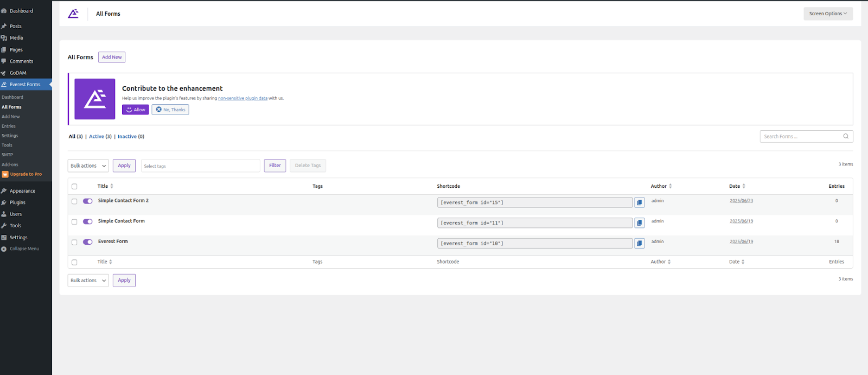Expand the Screen Options panel

(x=828, y=14)
